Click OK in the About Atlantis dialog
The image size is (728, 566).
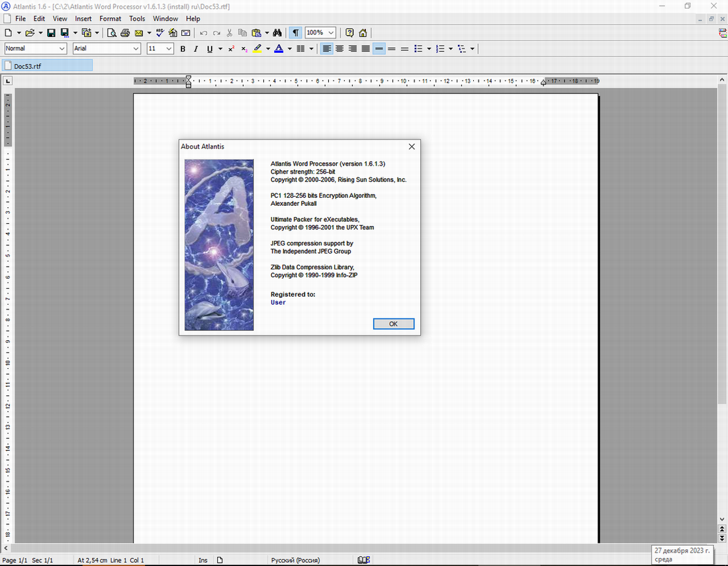click(x=393, y=324)
